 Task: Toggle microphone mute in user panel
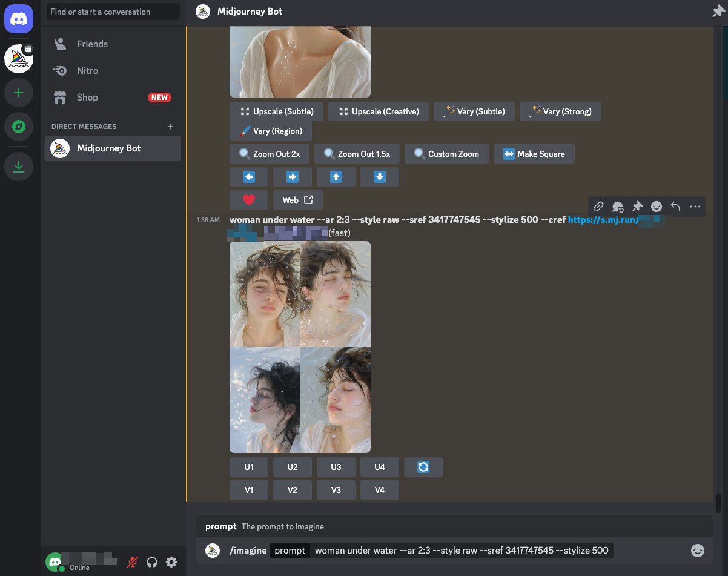coord(132,562)
